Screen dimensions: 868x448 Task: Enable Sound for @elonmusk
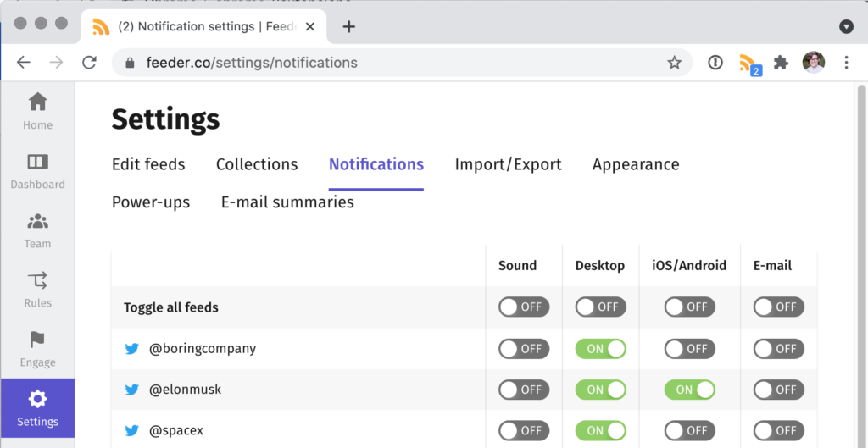point(524,390)
